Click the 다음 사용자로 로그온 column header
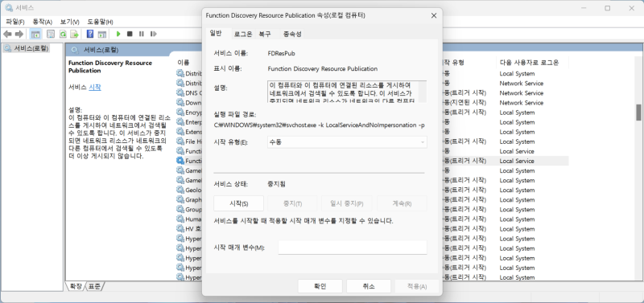 [x=529, y=63]
